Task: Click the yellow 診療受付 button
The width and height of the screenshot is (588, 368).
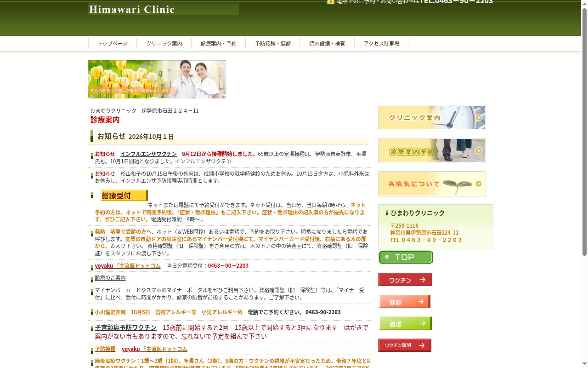Action: click(124, 195)
